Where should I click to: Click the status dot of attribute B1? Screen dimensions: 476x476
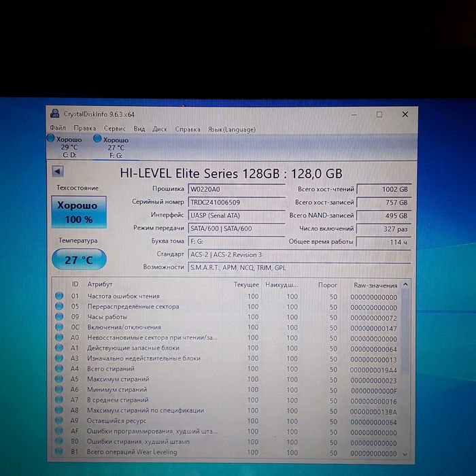59,451
